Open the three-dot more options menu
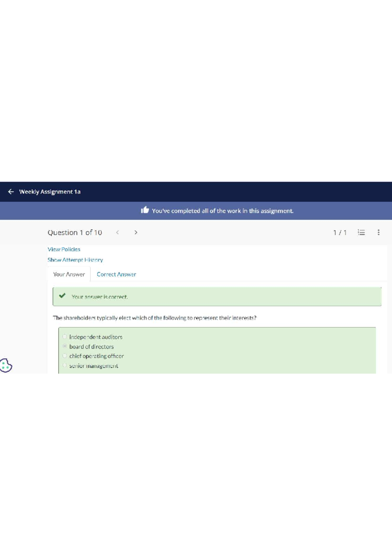 point(378,232)
